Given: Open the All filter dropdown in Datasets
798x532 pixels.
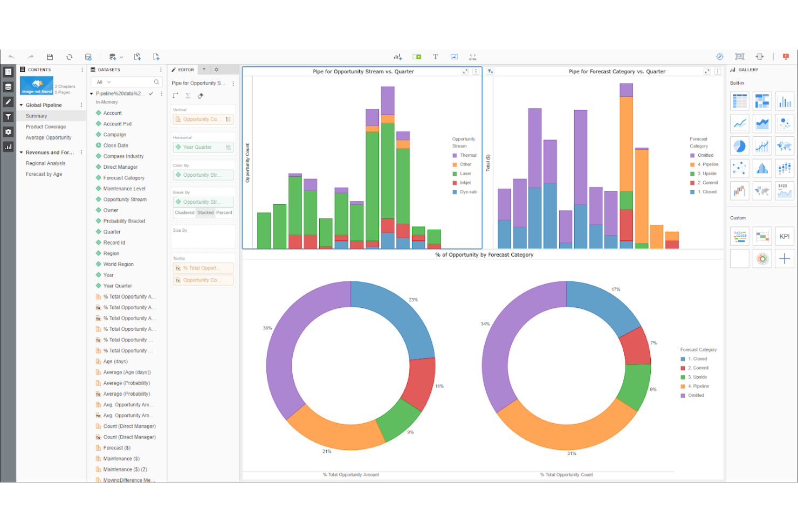Looking at the screenshot, I should point(104,82).
